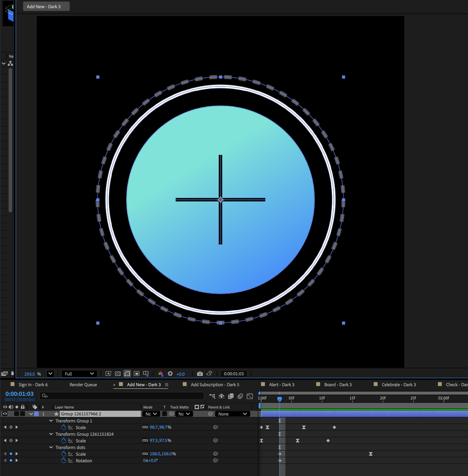
Task: Toggle Fast Previews lightning icon
Action: [x=108, y=374]
